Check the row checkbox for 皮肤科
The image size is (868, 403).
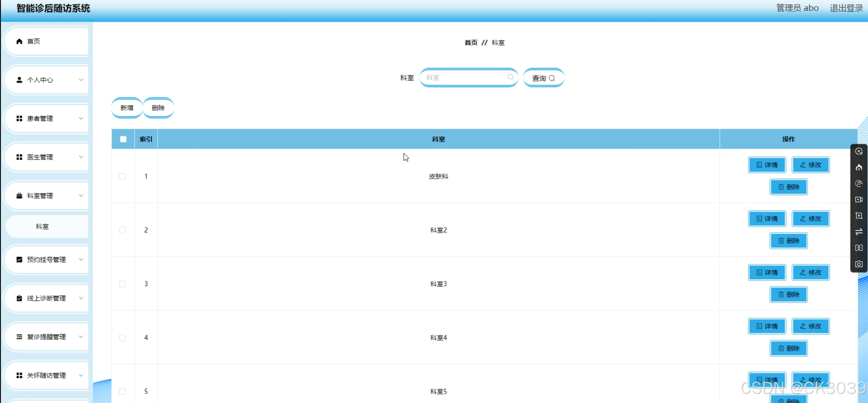coord(122,177)
